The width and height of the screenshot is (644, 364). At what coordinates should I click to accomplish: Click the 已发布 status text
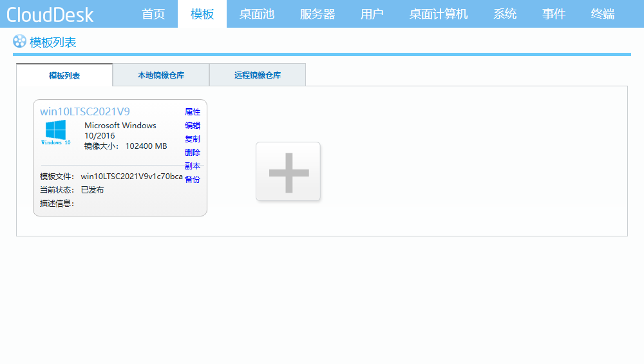pyautogui.click(x=92, y=190)
